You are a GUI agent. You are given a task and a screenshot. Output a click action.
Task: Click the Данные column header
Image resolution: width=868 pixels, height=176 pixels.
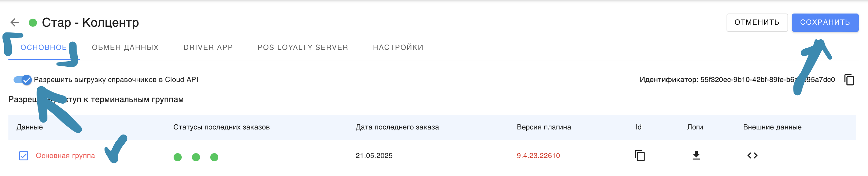[30, 127]
